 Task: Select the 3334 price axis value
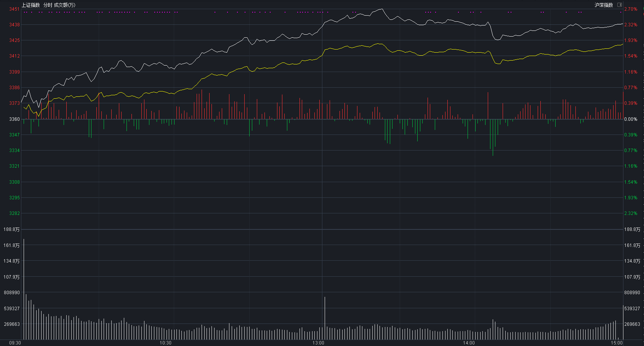(x=14, y=151)
